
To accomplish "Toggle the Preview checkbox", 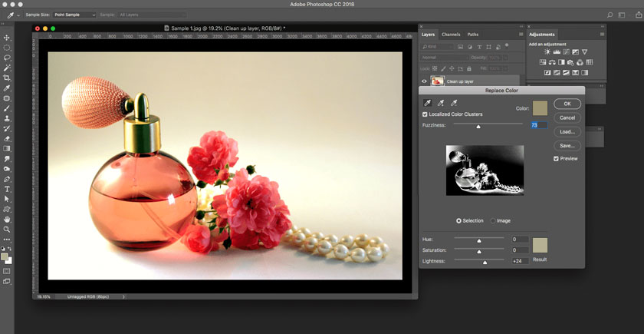I will pos(557,158).
